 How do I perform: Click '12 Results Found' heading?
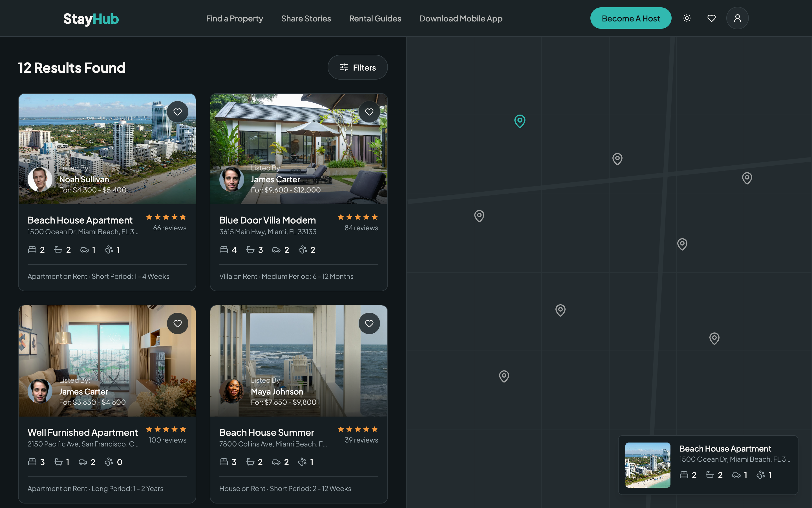tap(72, 67)
